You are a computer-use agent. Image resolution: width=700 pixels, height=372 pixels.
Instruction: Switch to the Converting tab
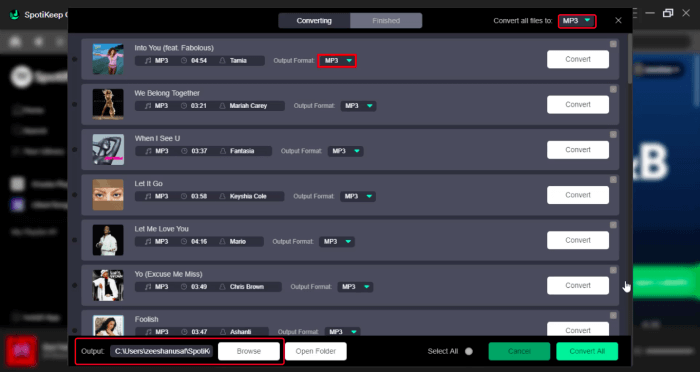[314, 21]
